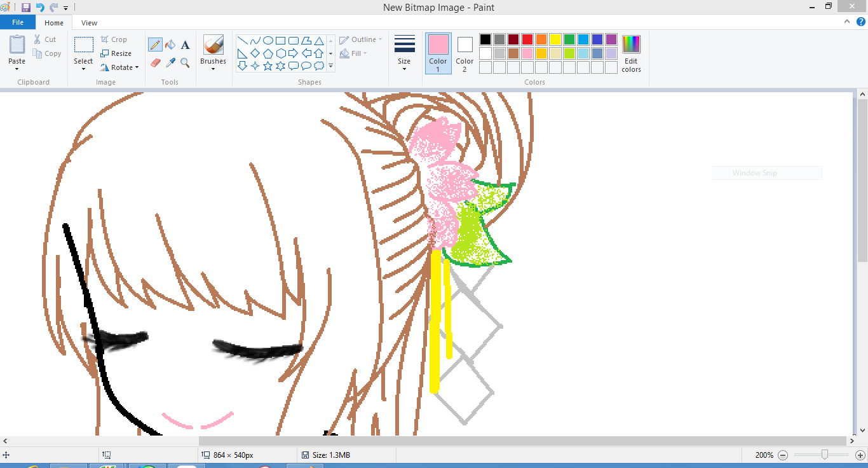Image resolution: width=868 pixels, height=468 pixels.
Task: Open Paint Help icon
Action: coord(861,22)
